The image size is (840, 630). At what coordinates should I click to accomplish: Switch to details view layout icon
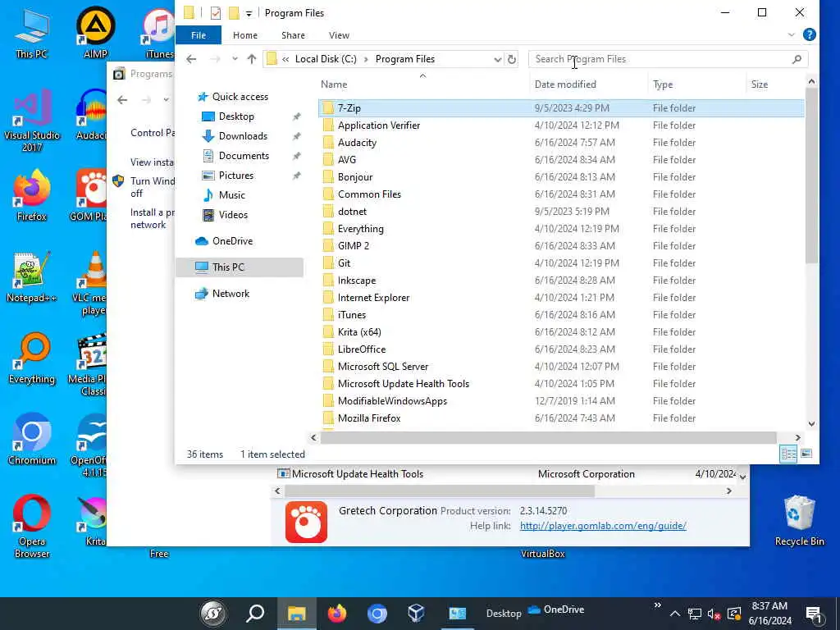(788, 454)
